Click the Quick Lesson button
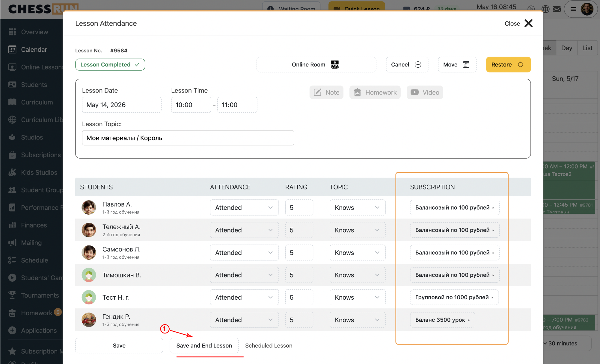The width and height of the screenshot is (600, 364). tap(357, 7)
